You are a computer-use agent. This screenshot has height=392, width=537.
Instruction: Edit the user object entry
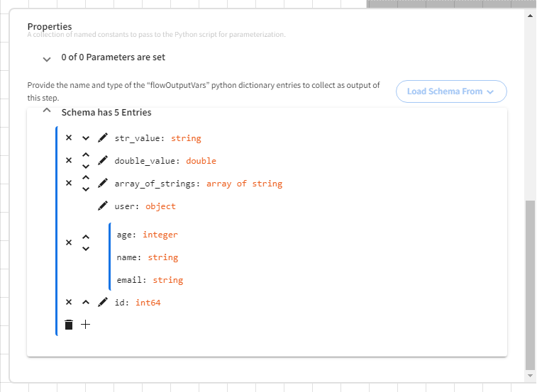[x=103, y=206]
